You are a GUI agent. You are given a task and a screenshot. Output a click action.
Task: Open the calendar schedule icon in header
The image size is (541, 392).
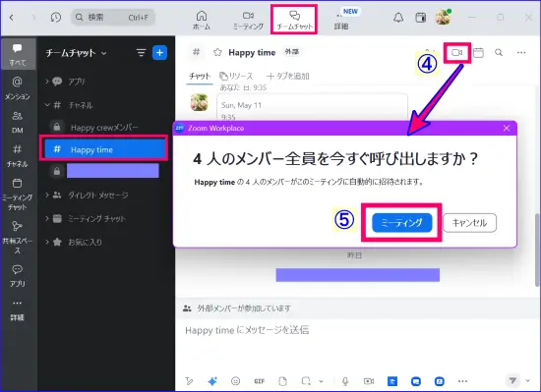point(478,53)
